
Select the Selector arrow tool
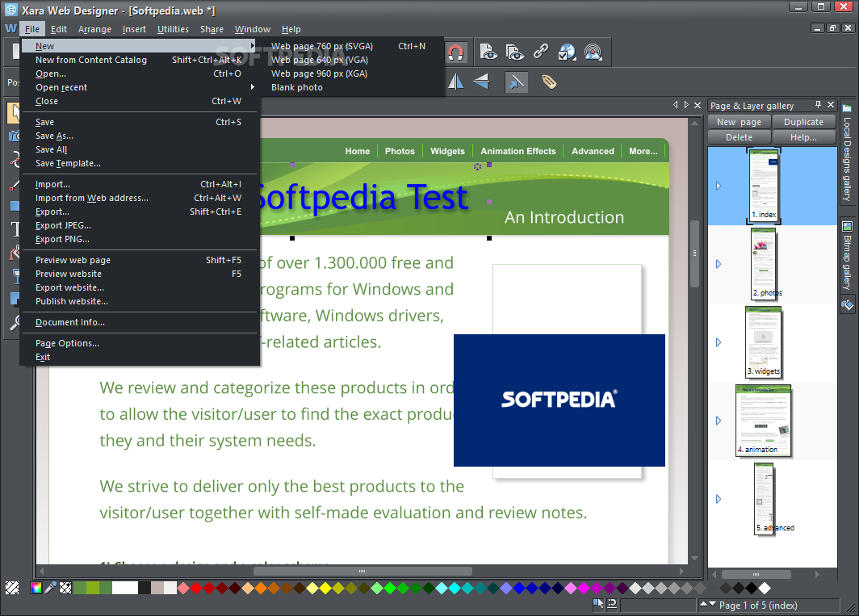coord(15,112)
